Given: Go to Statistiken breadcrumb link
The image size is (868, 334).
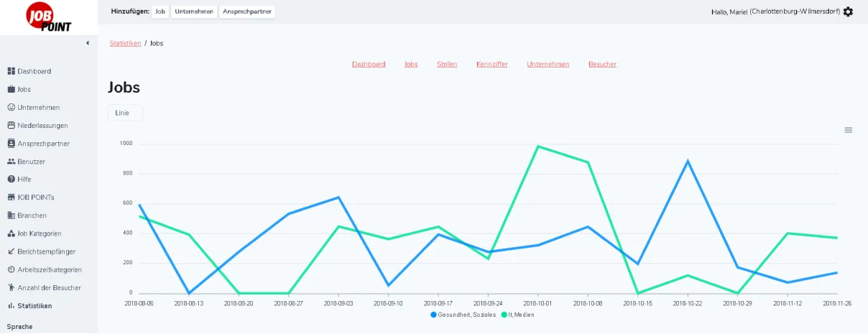Looking at the screenshot, I should pos(125,43).
